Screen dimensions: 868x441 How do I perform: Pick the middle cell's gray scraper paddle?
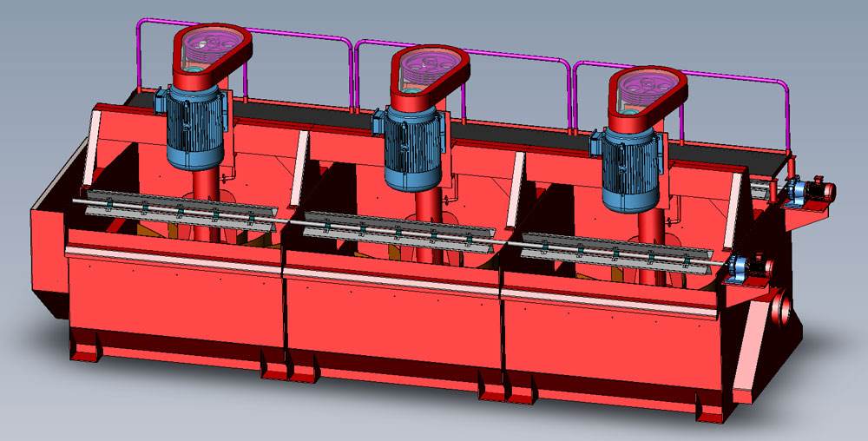pos(398,229)
